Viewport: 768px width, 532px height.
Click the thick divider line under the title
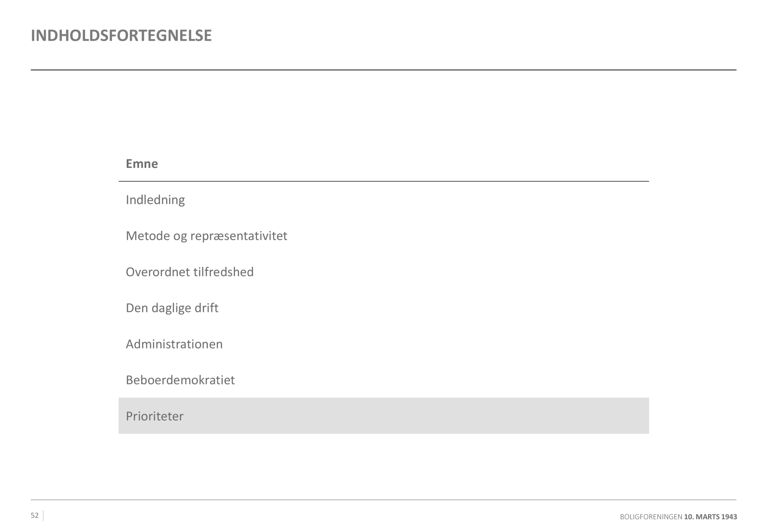tap(383, 70)
